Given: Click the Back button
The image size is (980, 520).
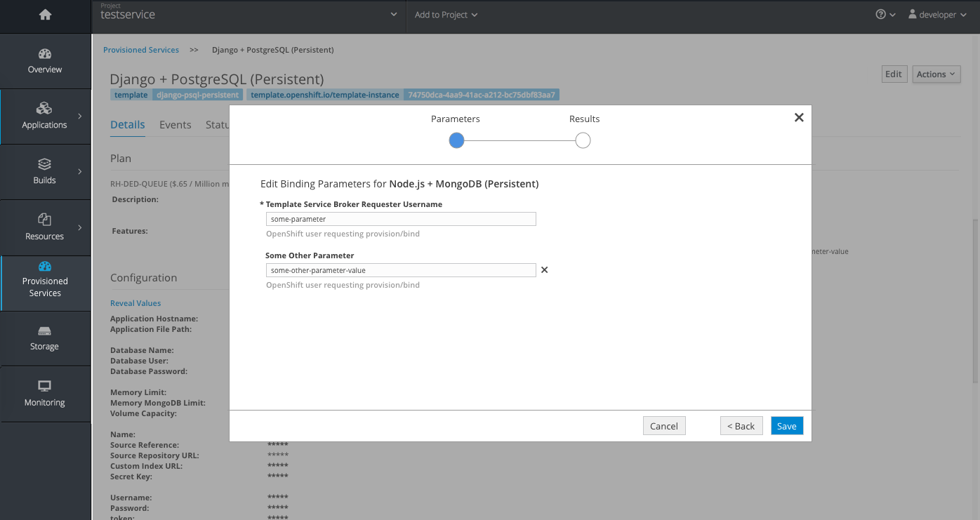Looking at the screenshot, I should [741, 426].
